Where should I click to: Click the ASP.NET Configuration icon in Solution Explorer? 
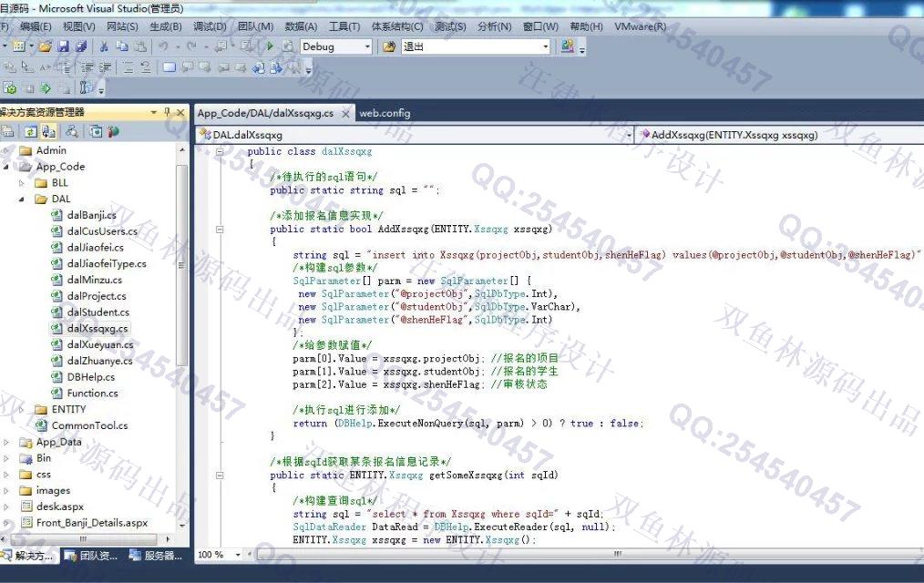tap(113, 131)
